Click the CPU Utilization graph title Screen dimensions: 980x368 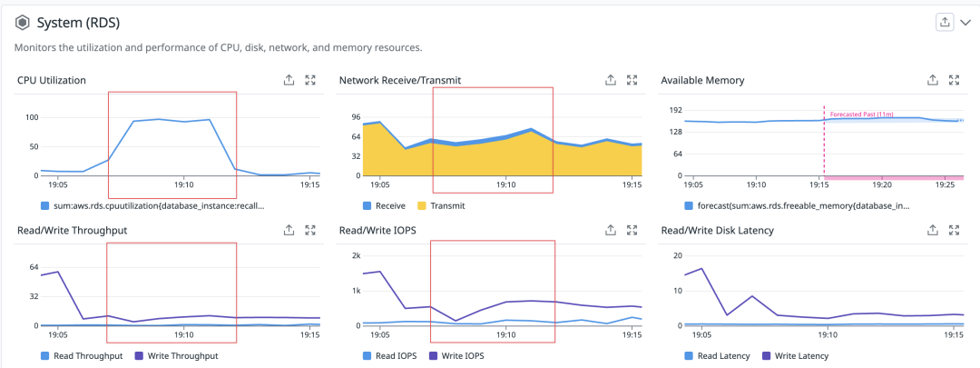(x=52, y=80)
